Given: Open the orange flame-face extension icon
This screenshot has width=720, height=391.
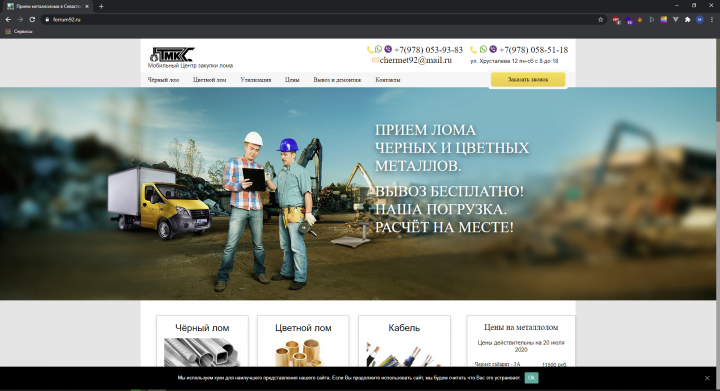Looking at the screenshot, I should click(640, 20).
